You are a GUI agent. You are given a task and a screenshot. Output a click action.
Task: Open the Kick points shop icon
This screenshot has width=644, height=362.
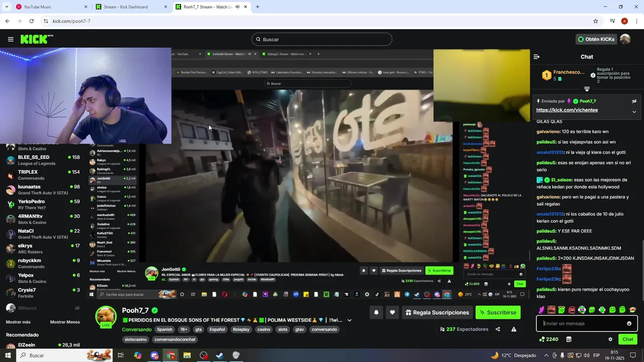click(569, 339)
